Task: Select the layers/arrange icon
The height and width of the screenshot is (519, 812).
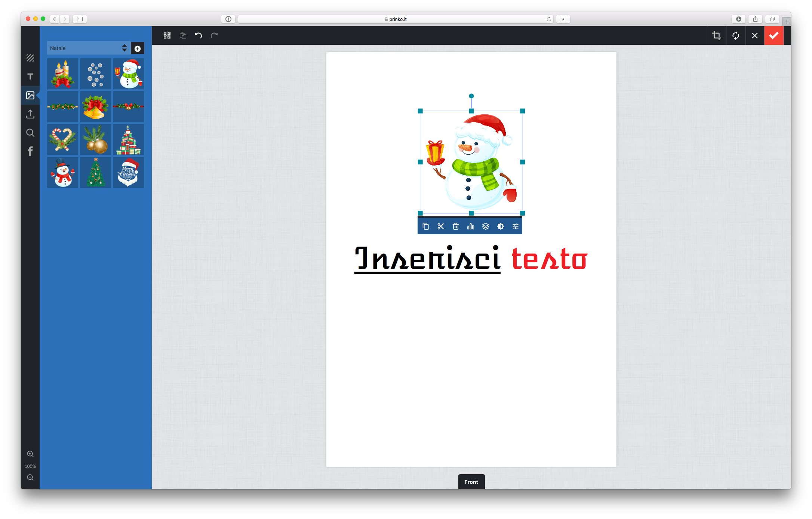Action: click(485, 226)
